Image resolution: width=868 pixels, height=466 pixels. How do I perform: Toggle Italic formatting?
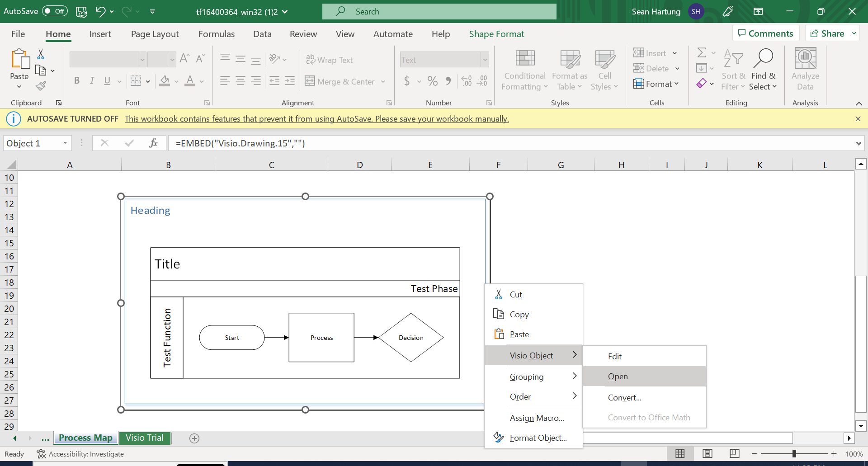[x=92, y=81]
